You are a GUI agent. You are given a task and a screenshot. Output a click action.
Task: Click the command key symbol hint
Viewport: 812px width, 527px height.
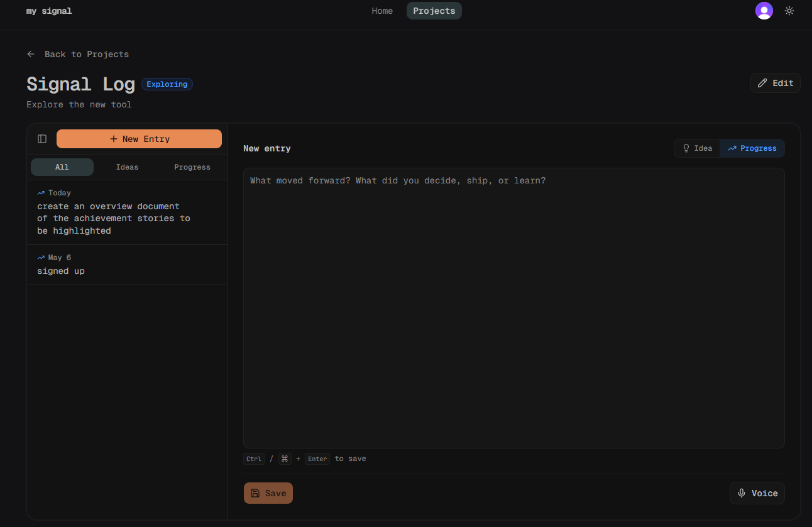pyautogui.click(x=285, y=459)
